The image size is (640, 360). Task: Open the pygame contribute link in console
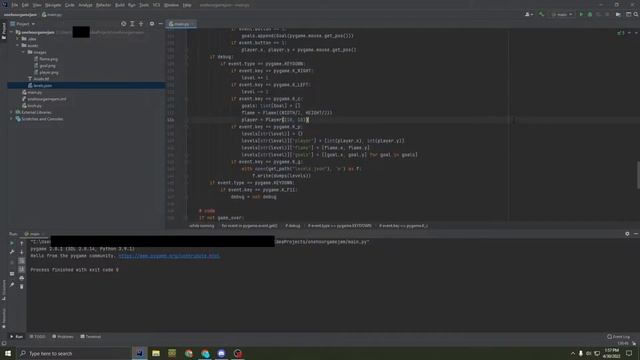[169, 256]
